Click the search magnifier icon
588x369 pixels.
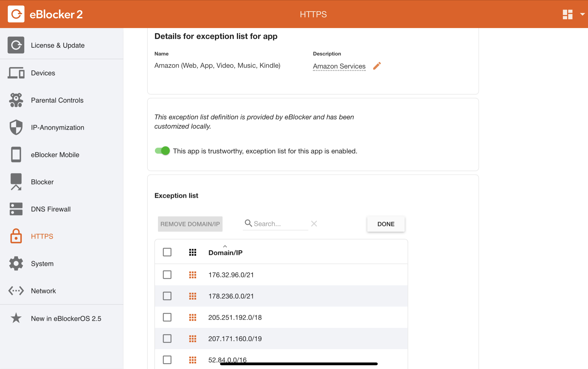[248, 223]
